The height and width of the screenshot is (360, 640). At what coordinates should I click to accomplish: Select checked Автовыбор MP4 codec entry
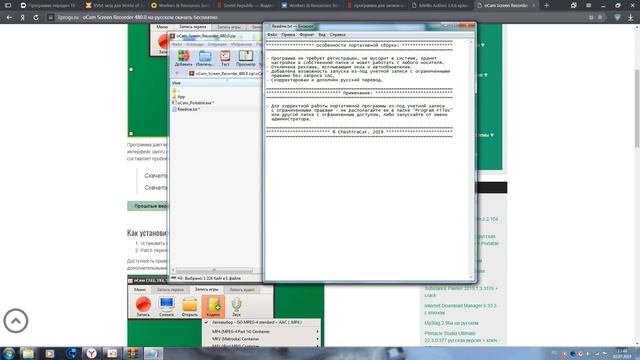coord(261,322)
